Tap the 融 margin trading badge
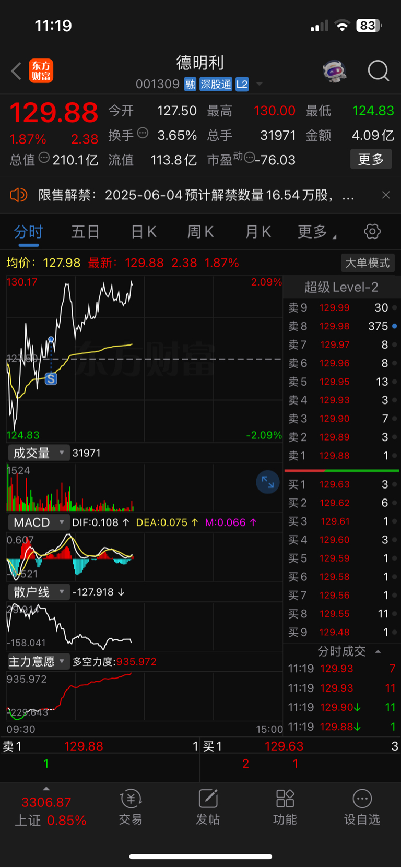This screenshot has height=868, width=401. [190, 84]
